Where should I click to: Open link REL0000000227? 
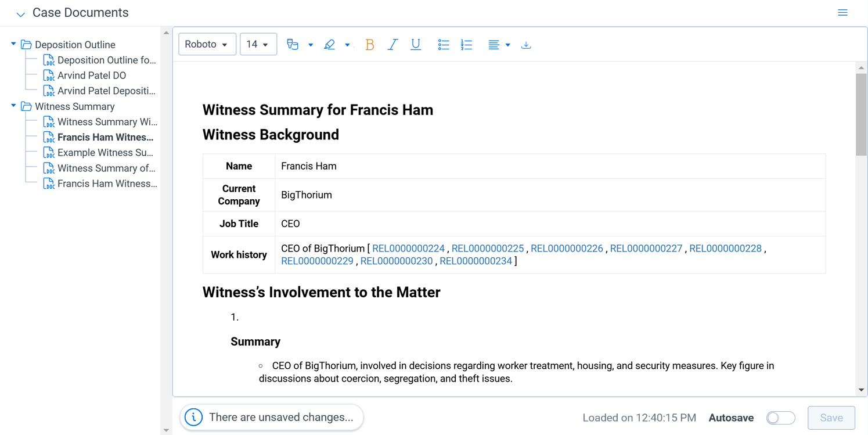pyautogui.click(x=646, y=249)
